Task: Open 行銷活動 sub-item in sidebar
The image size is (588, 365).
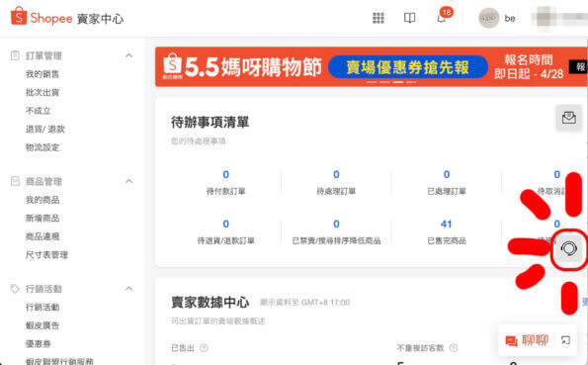Action: pos(42,308)
